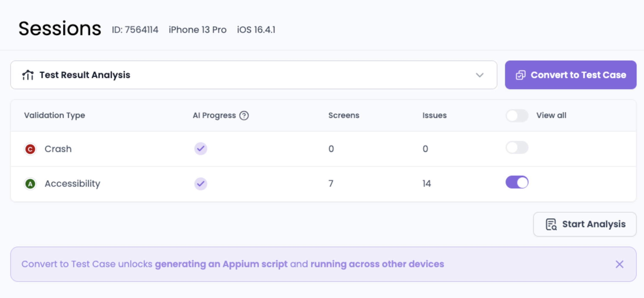The height and width of the screenshot is (298, 644).
Task: Click the Sessions page heading
Action: pyautogui.click(x=60, y=29)
